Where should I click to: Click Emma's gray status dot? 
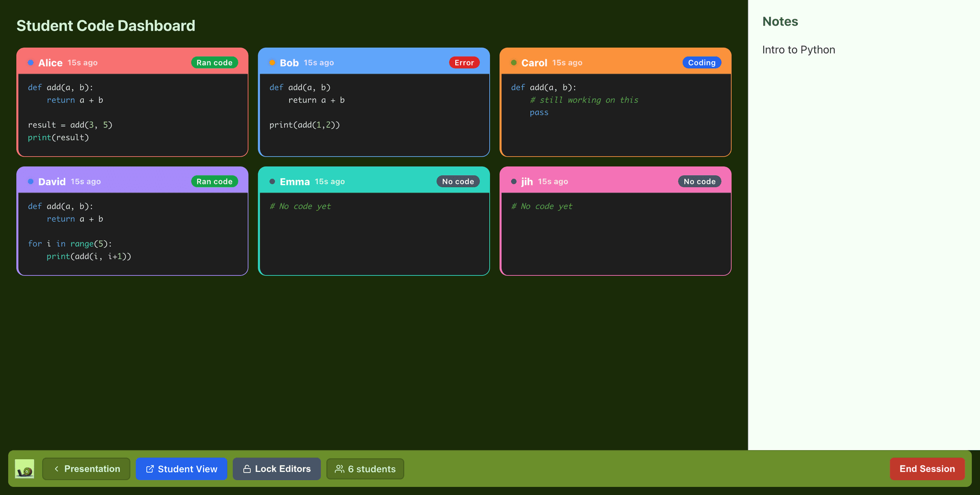pyautogui.click(x=272, y=181)
